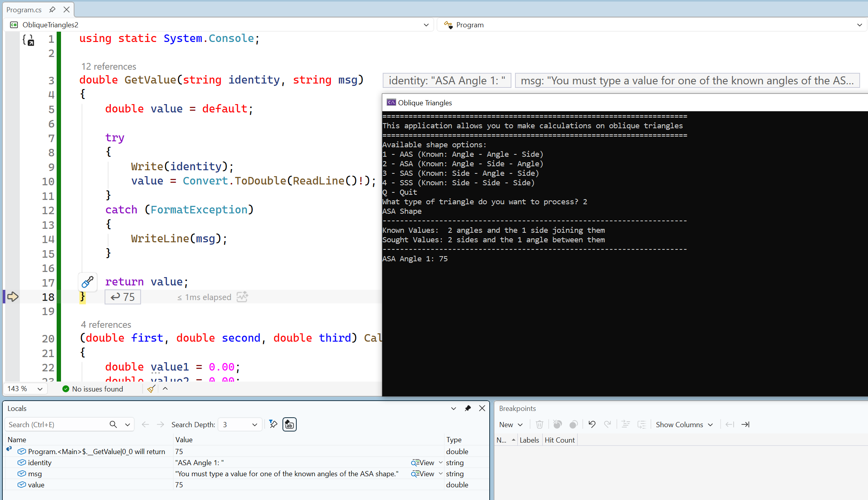Click the Locals search magnifier icon
The width and height of the screenshot is (868, 500).
tap(113, 424)
